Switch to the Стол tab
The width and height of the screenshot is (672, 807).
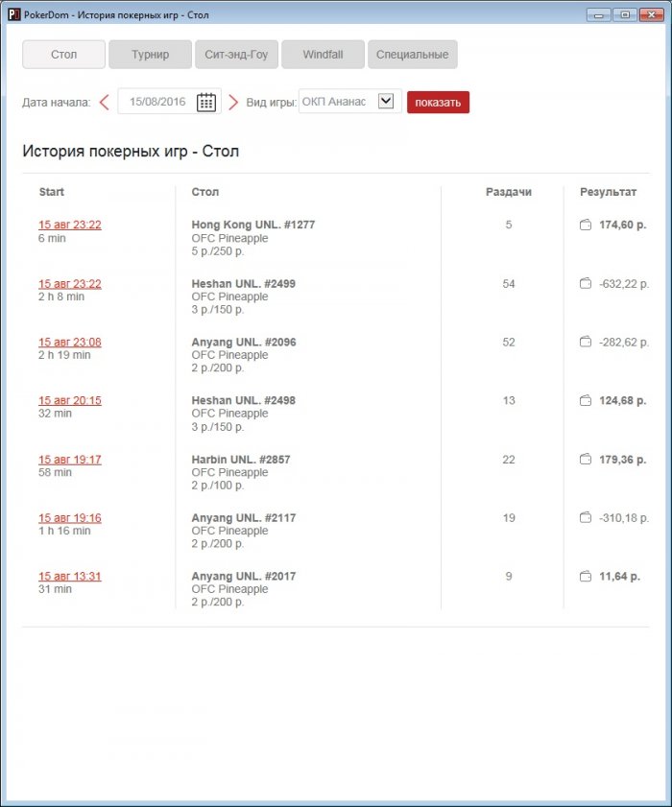point(64,55)
